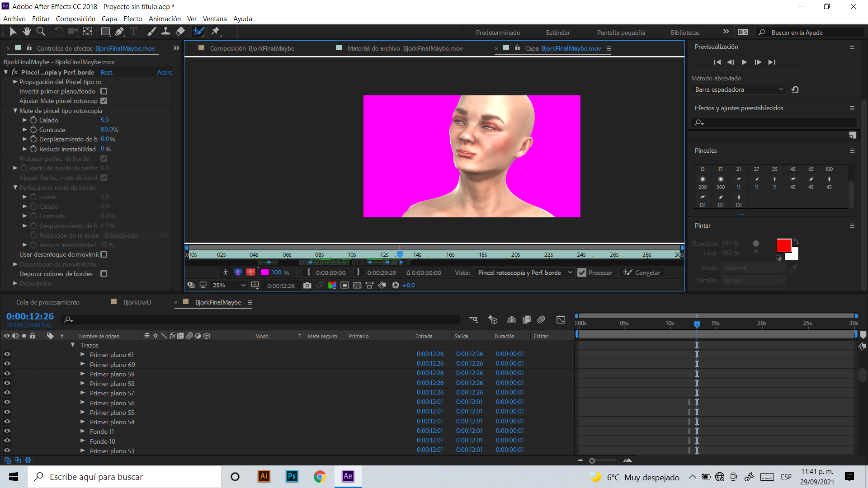The height and width of the screenshot is (488, 868).
Task: Hide Primer plano 53 stroke
Action: coord(7,451)
